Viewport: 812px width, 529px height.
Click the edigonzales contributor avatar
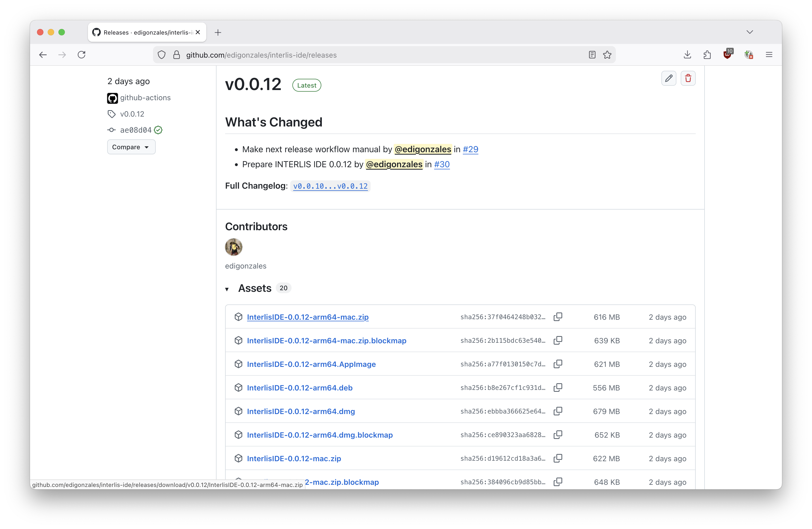coord(234,247)
